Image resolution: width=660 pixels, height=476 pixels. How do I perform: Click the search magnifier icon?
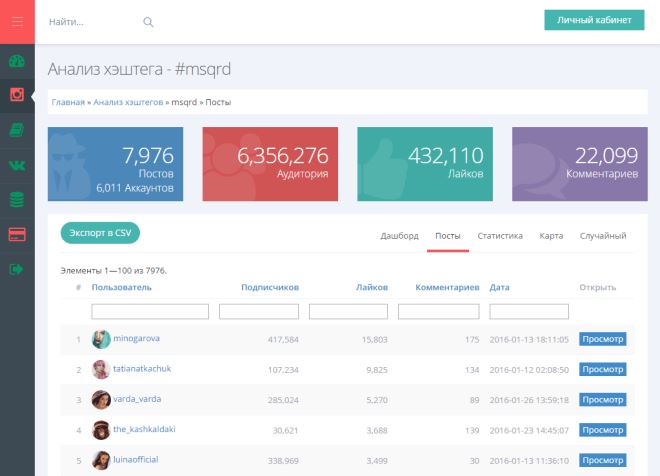click(148, 22)
